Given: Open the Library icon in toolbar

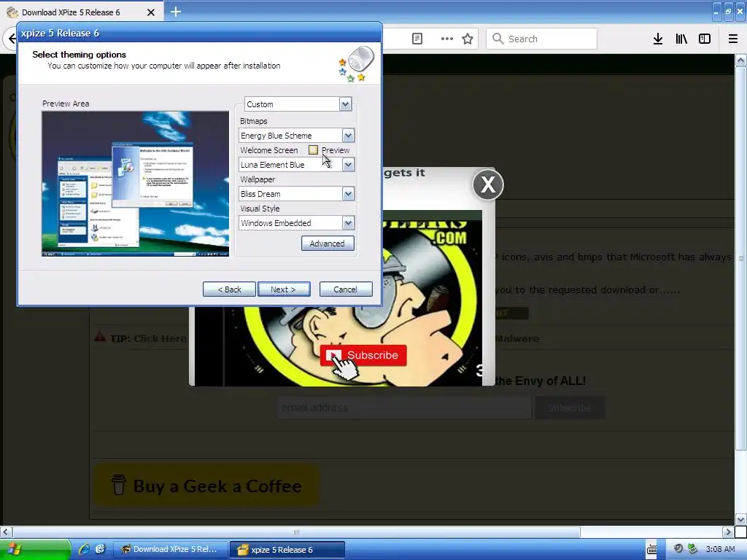Looking at the screenshot, I should coord(681,39).
